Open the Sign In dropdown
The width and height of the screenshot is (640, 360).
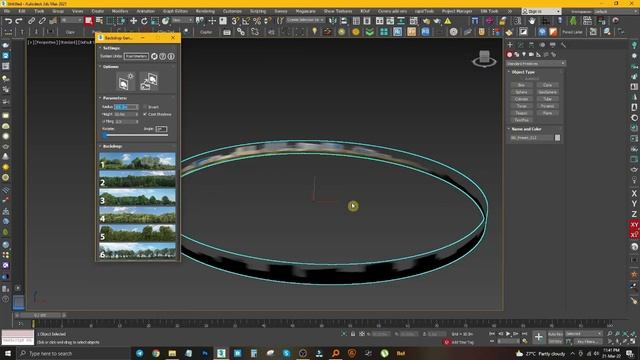pos(542,11)
